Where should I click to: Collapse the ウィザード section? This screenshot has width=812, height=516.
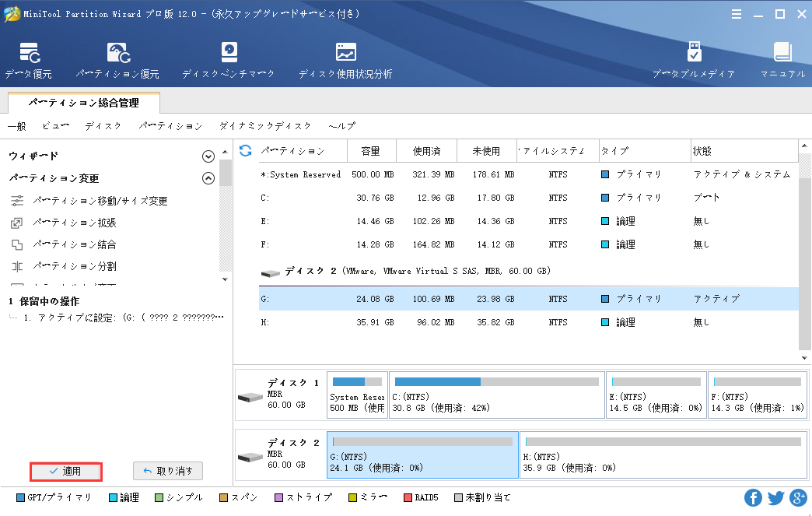[x=208, y=156]
